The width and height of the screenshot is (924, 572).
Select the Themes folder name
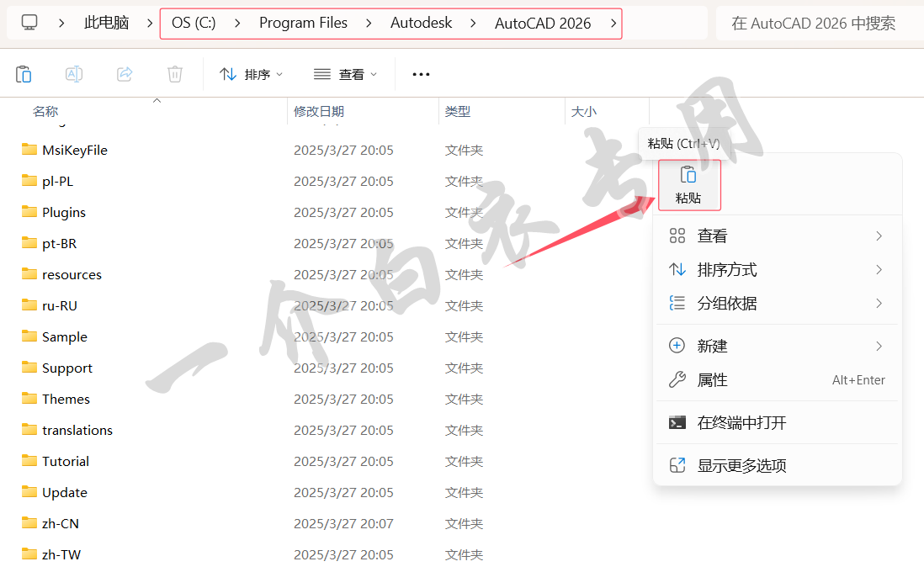point(66,399)
